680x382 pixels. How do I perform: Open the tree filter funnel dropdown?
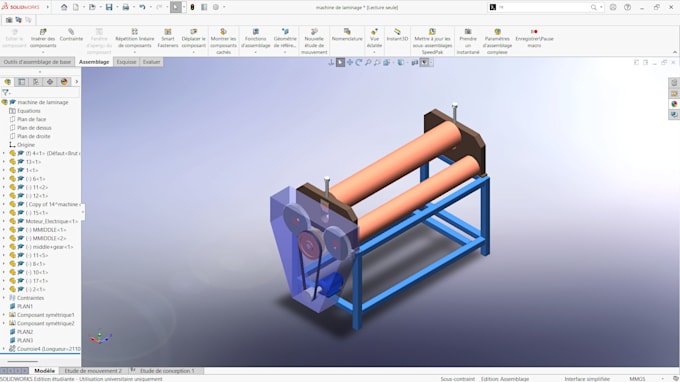[x=6, y=92]
